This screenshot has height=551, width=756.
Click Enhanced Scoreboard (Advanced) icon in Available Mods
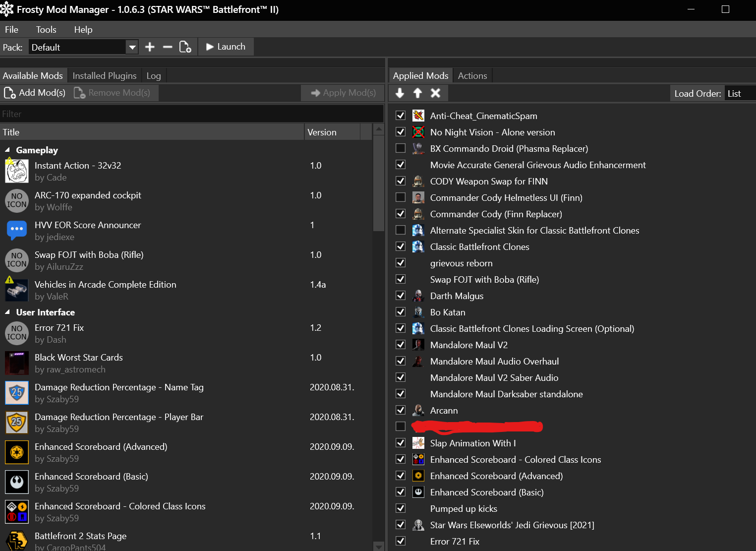(x=17, y=452)
